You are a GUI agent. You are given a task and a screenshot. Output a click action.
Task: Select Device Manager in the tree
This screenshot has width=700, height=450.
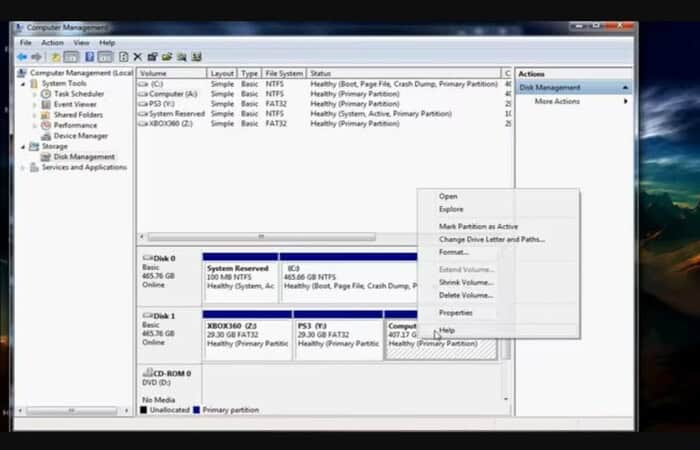tap(81, 136)
